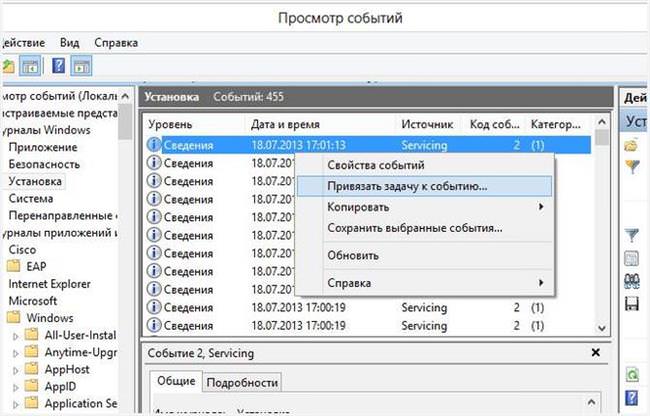Open the Действие menu
Viewport: 650px width, 416px height.
click(23, 43)
